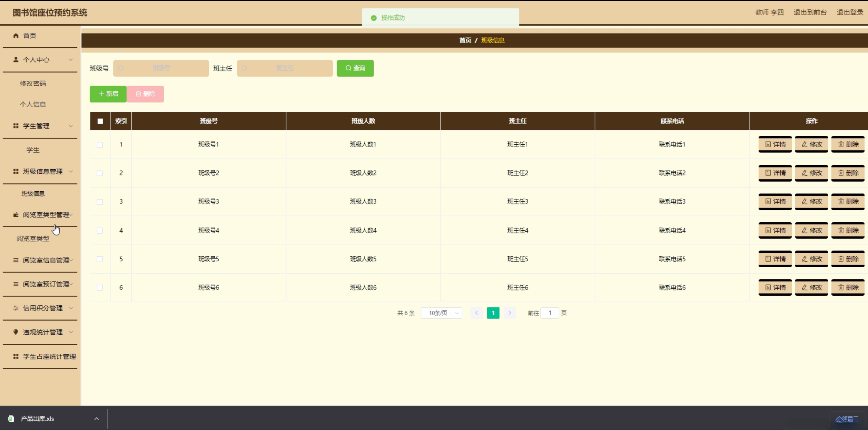Check the checkbox for row 班级号3
This screenshot has height=430, width=868.
point(100,202)
